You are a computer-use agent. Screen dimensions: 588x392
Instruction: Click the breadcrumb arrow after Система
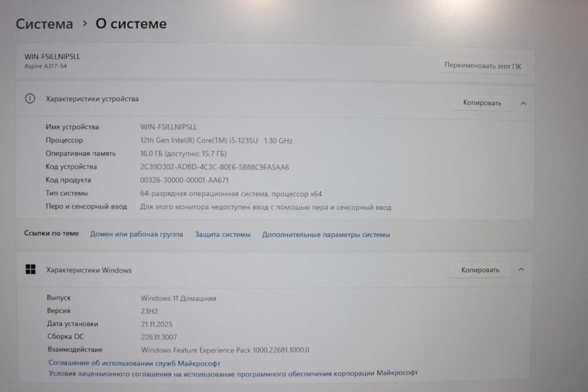pyautogui.click(x=85, y=23)
